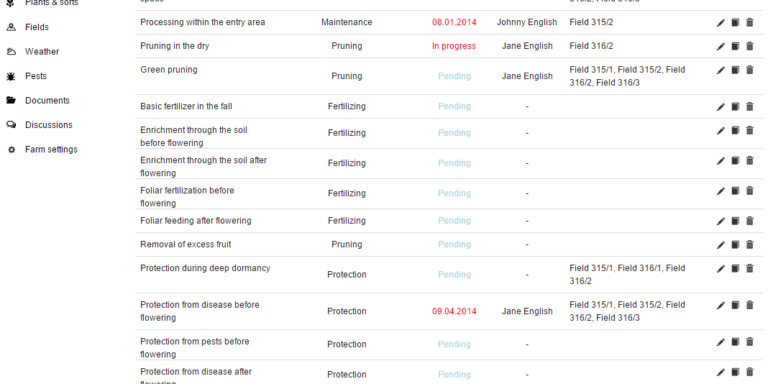Image resolution: width=768 pixels, height=384 pixels.
Task: Click the In progress status label
Action: tap(454, 46)
